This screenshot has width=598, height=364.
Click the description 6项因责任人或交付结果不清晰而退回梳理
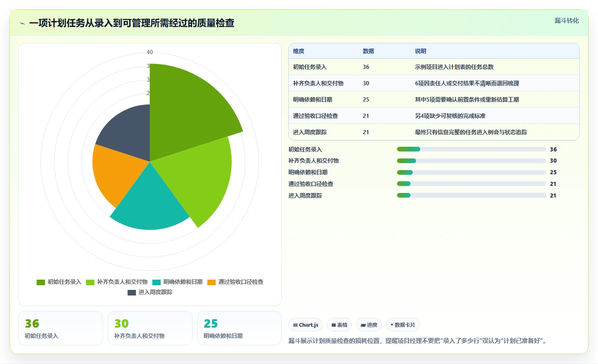pyautogui.click(x=467, y=83)
